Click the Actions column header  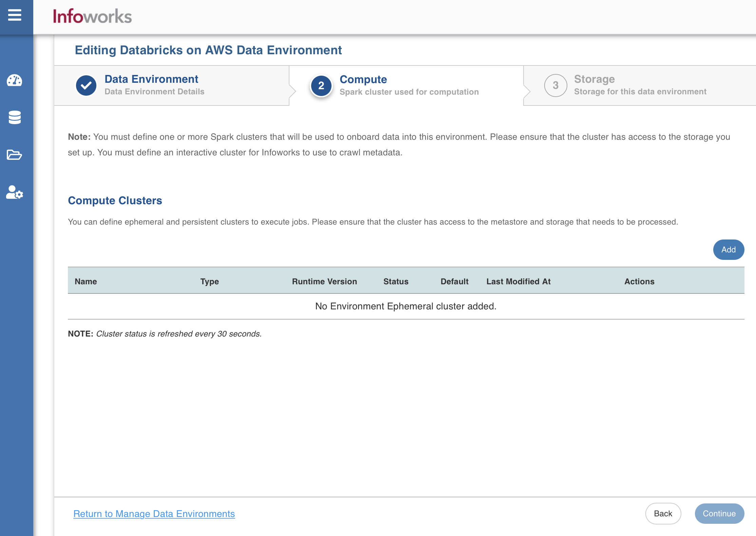pos(639,282)
